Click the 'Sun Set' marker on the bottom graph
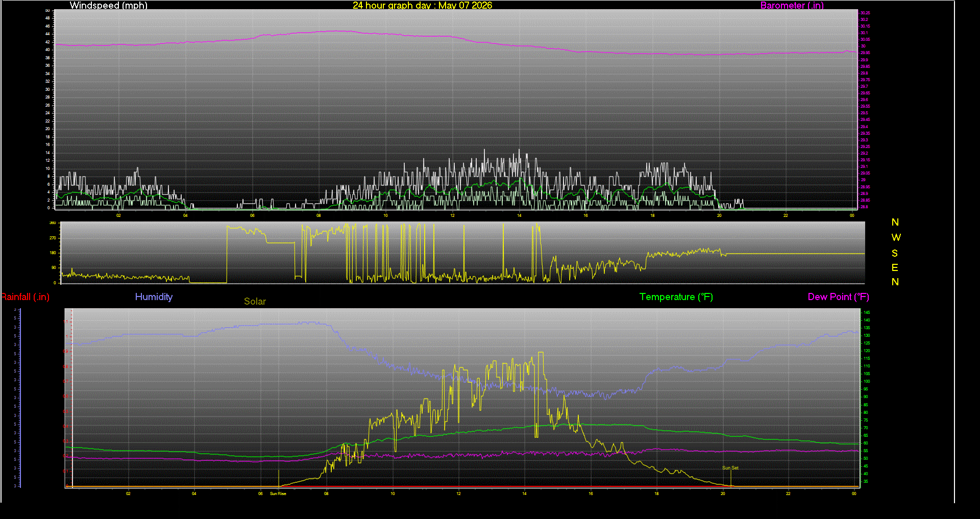Image resolution: width=980 pixels, height=519 pixels. 730,467
